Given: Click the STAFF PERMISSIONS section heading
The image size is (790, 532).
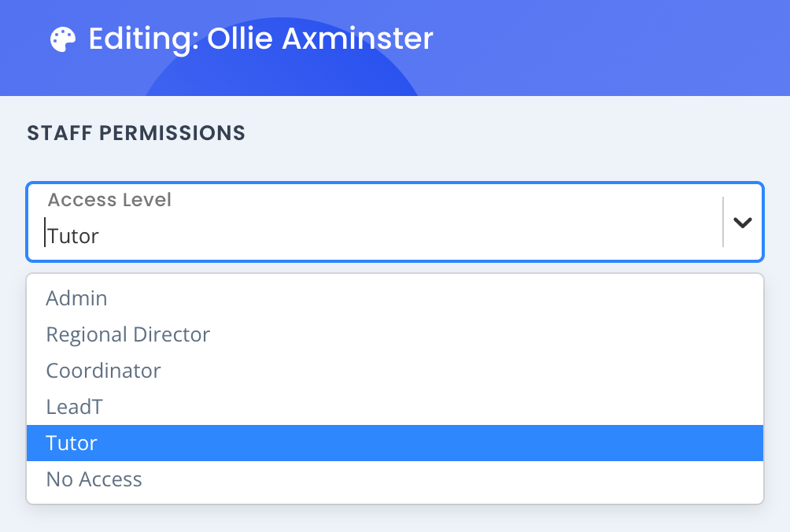Looking at the screenshot, I should click(x=136, y=133).
